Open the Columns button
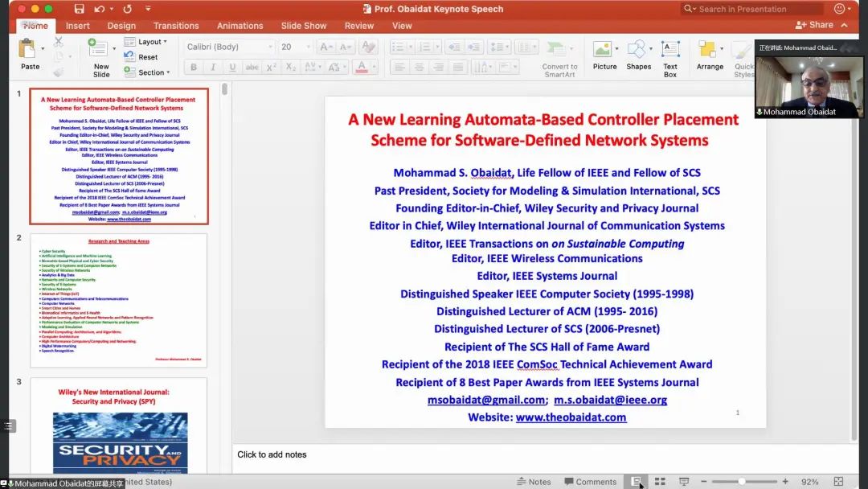The image size is (868, 489). point(526,47)
